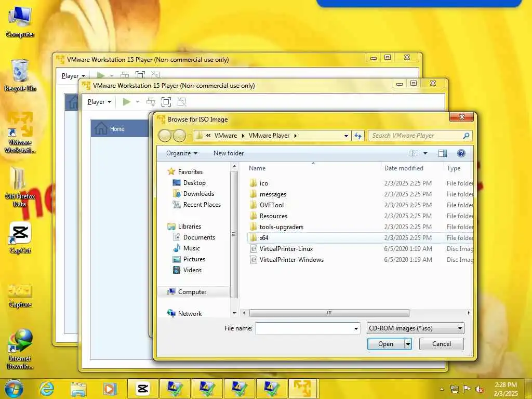Screen dimensions: 532x399
Task: Open dialog Help question mark icon
Action: tap(461, 153)
